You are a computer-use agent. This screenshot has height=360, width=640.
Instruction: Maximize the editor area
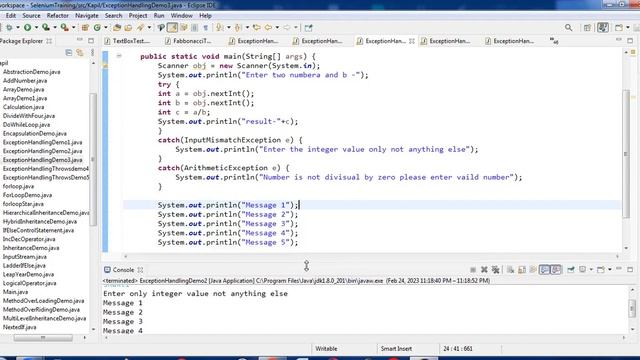click(x=630, y=41)
